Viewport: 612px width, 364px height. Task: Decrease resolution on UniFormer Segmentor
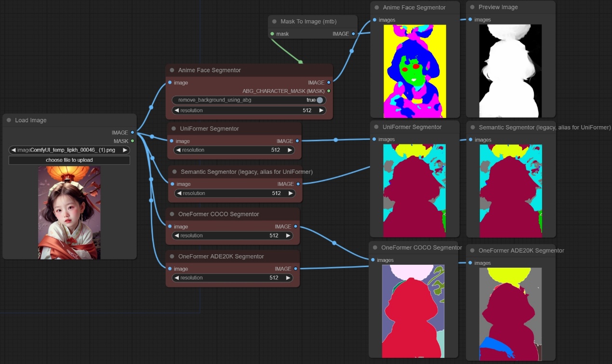coord(178,150)
